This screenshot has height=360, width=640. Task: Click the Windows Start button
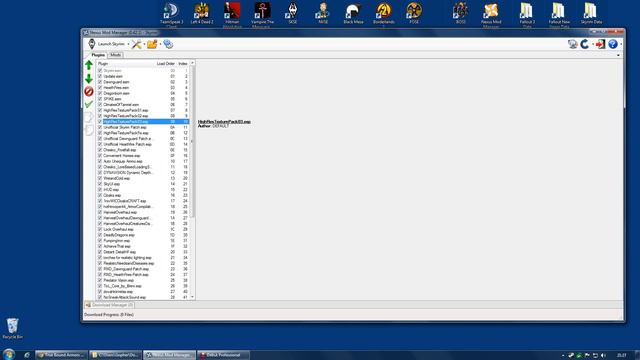(x=9, y=354)
